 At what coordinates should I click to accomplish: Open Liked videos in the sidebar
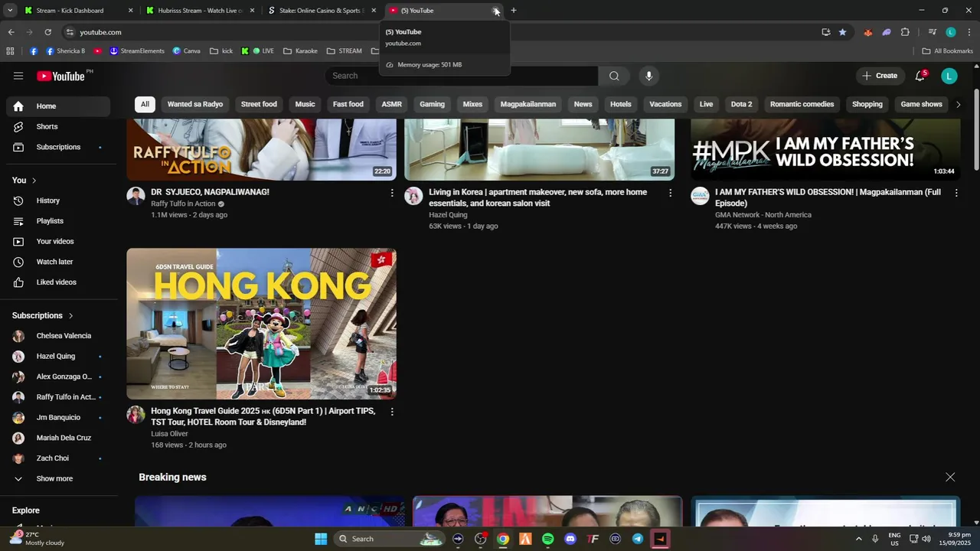click(x=59, y=282)
